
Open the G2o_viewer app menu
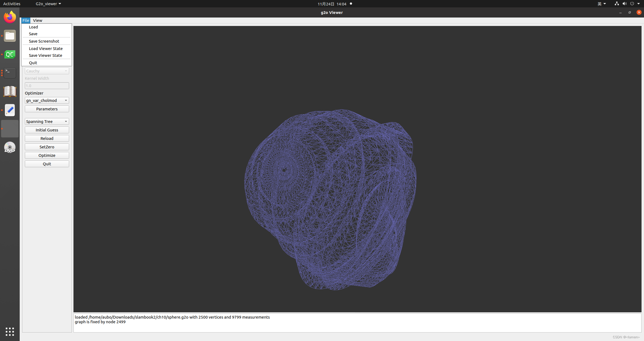click(48, 4)
